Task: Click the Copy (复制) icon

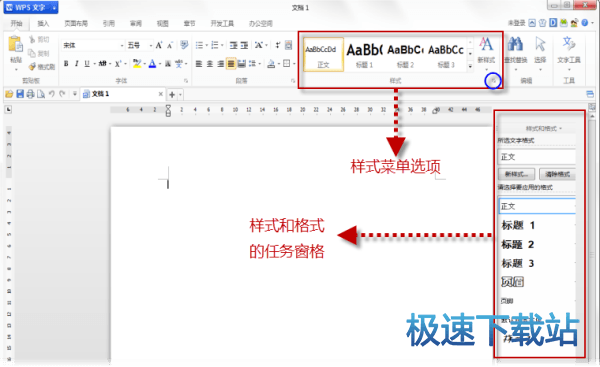Action: click(32, 53)
